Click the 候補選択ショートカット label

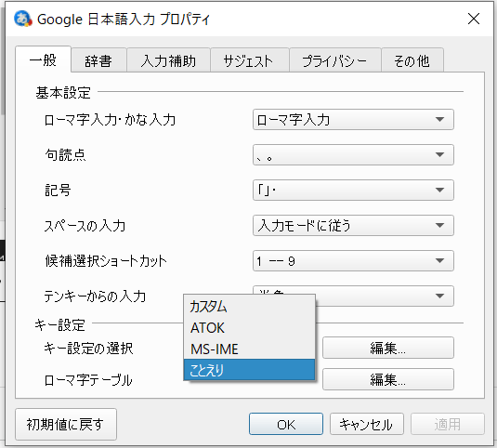pyautogui.click(x=106, y=261)
